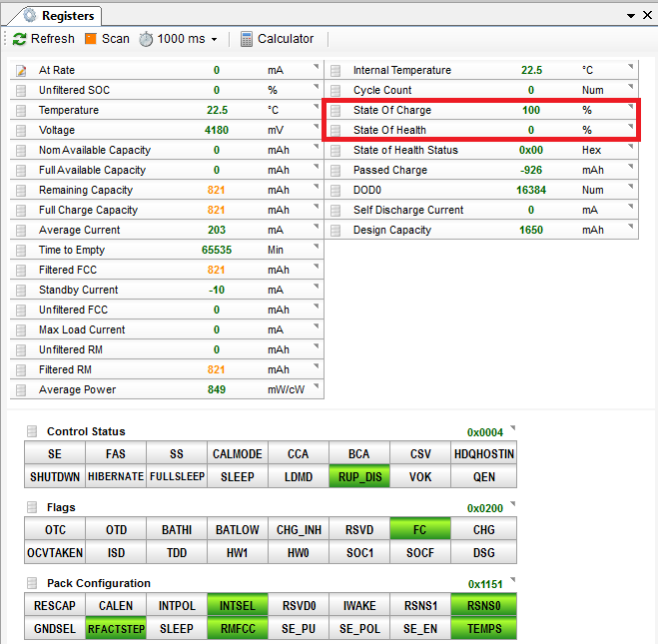Click the Average Power row icon

click(x=21, y=390)
